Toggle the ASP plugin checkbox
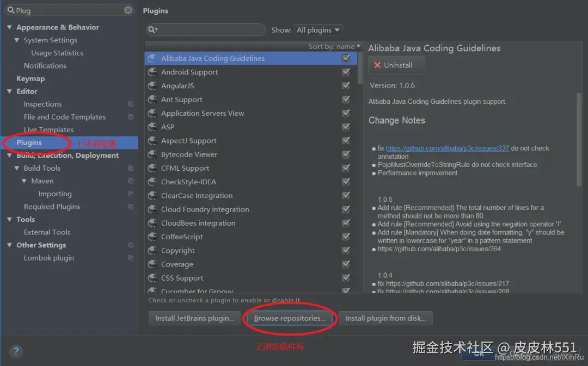Screen dimensions: 588x366 (346, 127)
